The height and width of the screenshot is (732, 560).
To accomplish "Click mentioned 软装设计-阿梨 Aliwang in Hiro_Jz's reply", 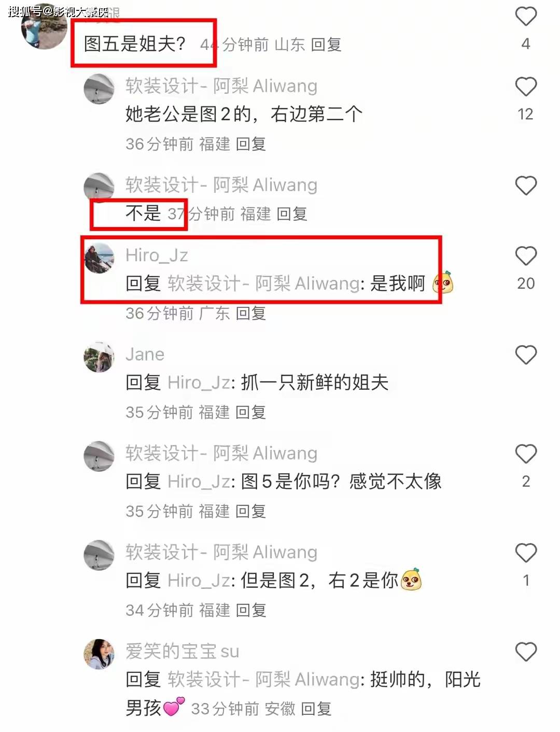I will tap(263, 284).
